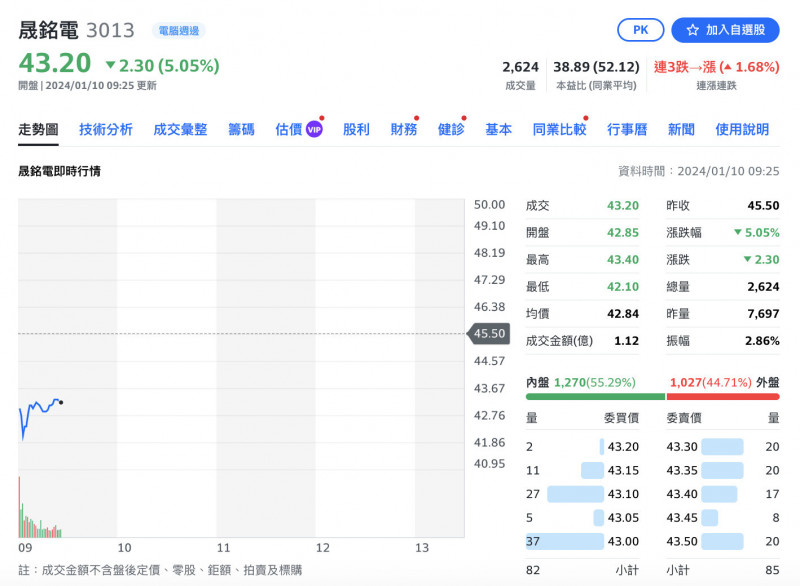The width and height of the screenshot is (800, 586).
Task: Click the 漲跌幅 down triangle icon
Action: click(737, 233)
